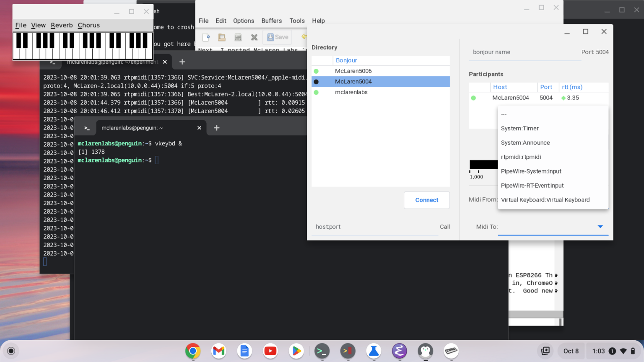Open the MIDI keyboard app from the shelf

(451, 351)
